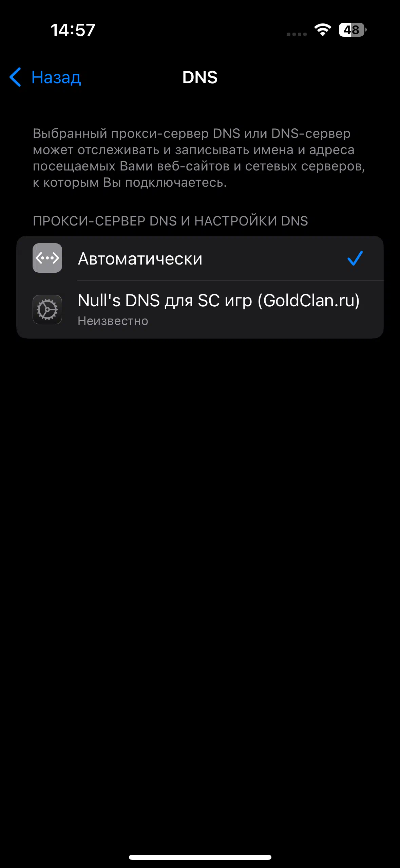This screenshot has height=868, width=400.
Task: Tap the automatic DNS proxy icon
Action: [x=47, y=258]
